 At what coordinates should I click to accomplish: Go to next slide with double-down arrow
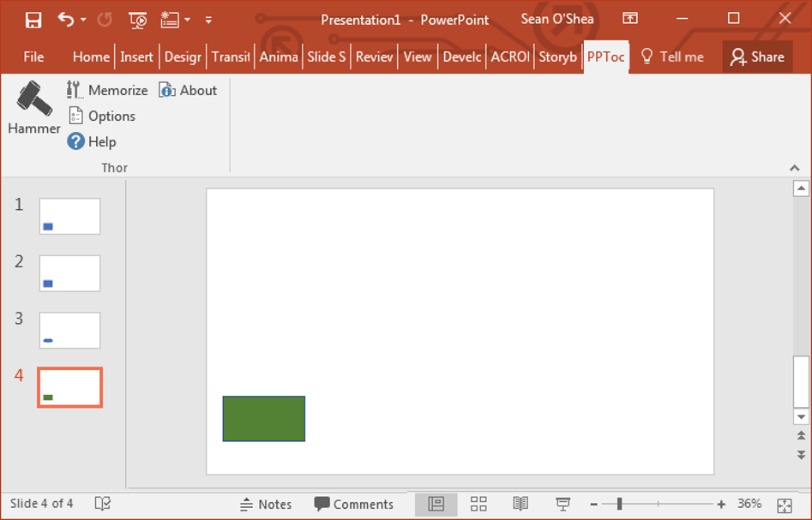pyautogui.click(x=801, y=455)
